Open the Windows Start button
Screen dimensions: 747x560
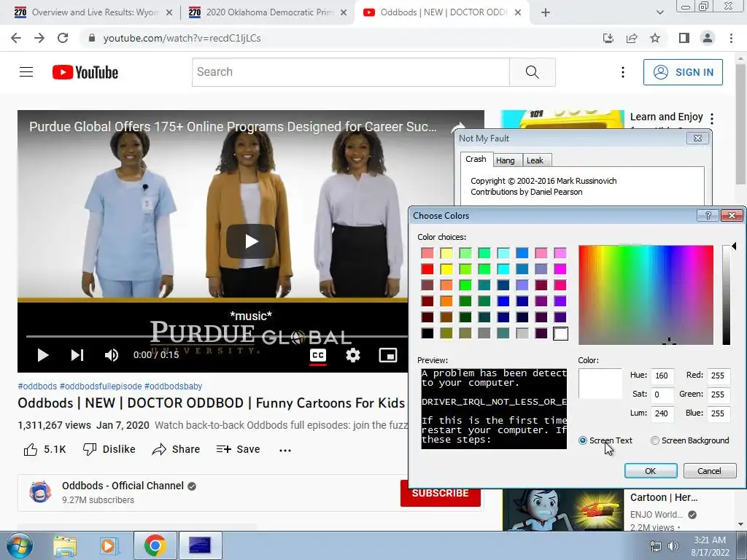click(20, 545)
